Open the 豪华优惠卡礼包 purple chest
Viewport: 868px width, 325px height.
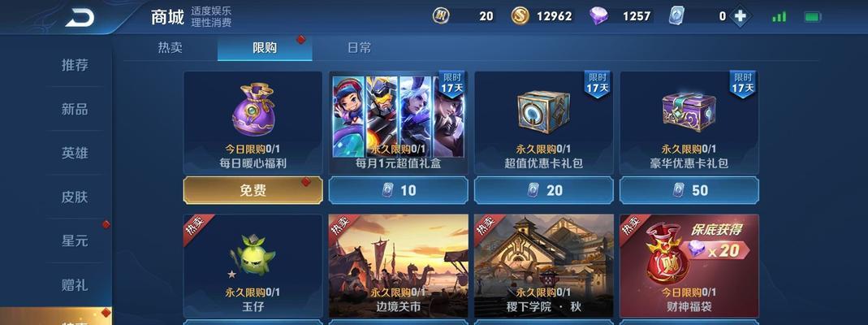(x=689, y=112)
